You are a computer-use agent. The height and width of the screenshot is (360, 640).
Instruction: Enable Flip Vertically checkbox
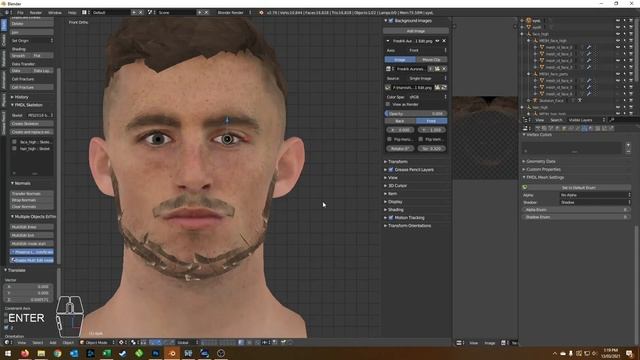point(421,140)
